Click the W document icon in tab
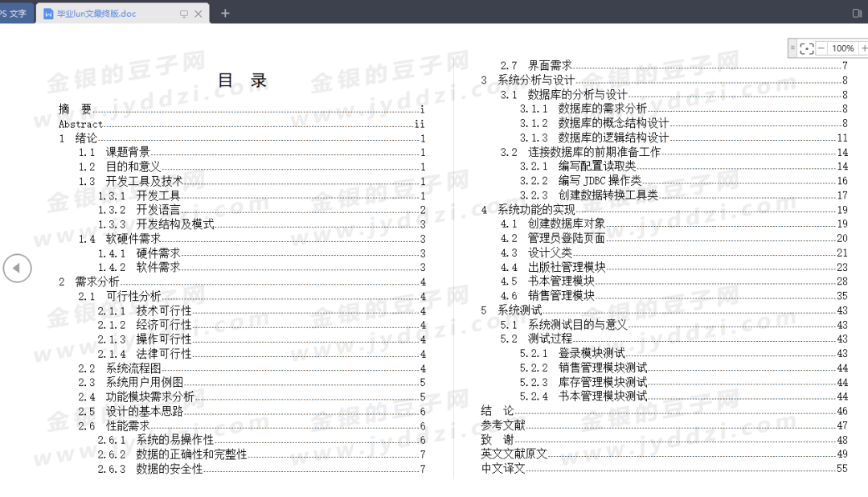Image resolution: width=868 pixels, height=497 pixels. (48, 14)
